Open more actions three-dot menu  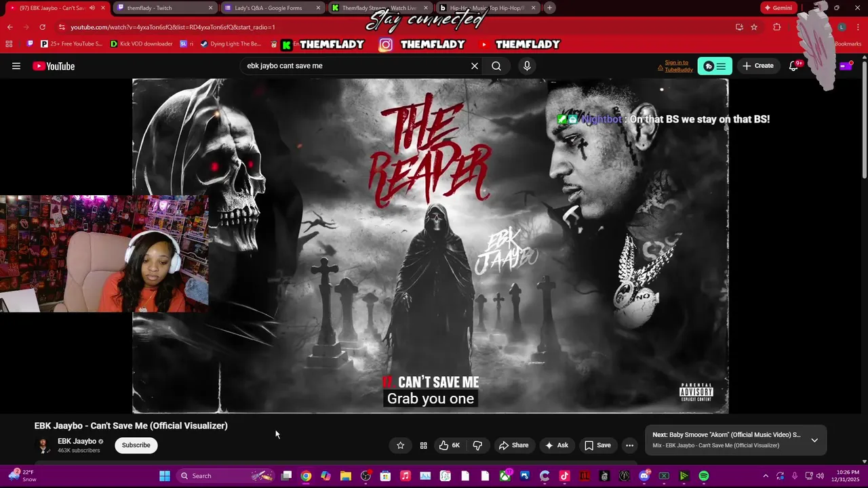click(x=629, y=445)
